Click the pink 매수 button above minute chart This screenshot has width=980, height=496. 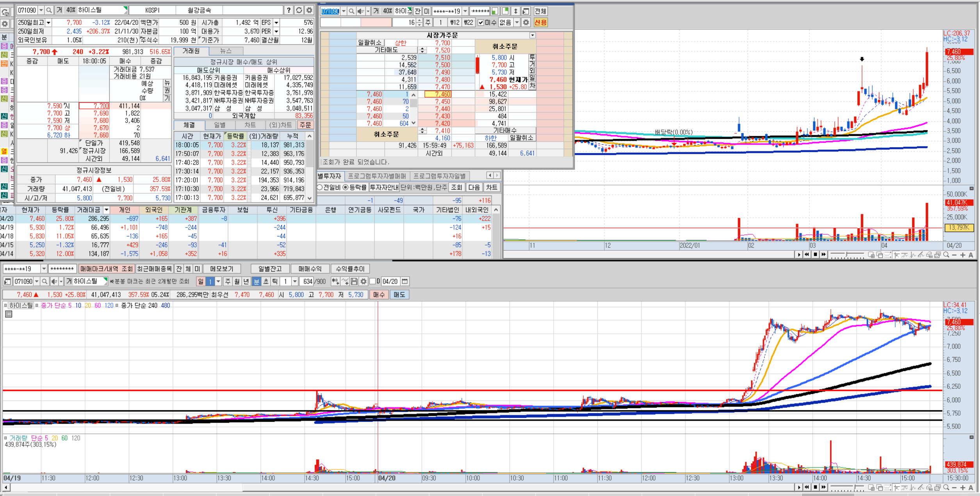tap(379, 295)
